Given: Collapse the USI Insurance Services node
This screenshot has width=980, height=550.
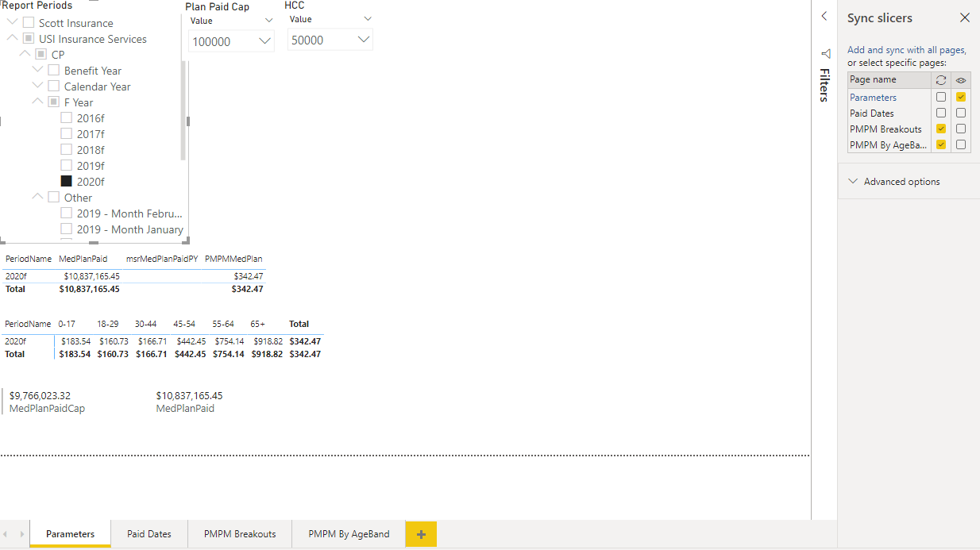Looking at the screenshot, I should pos(12,37).
